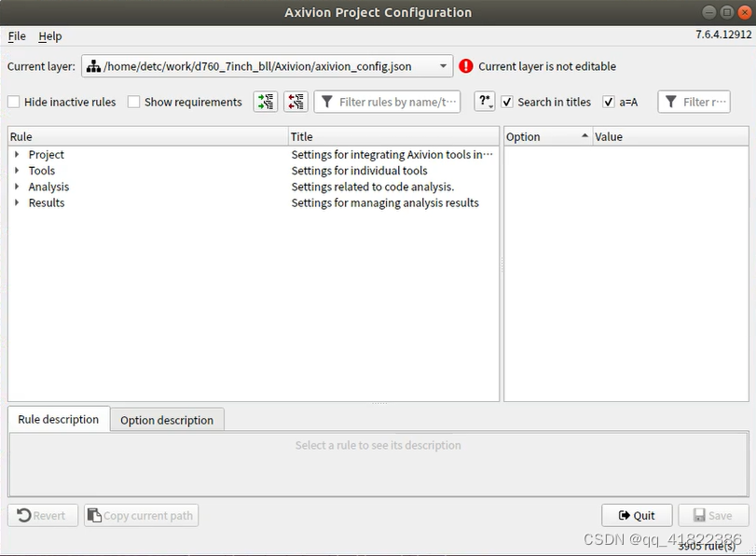Click the Filter rules by name field

tap(387, 102)
